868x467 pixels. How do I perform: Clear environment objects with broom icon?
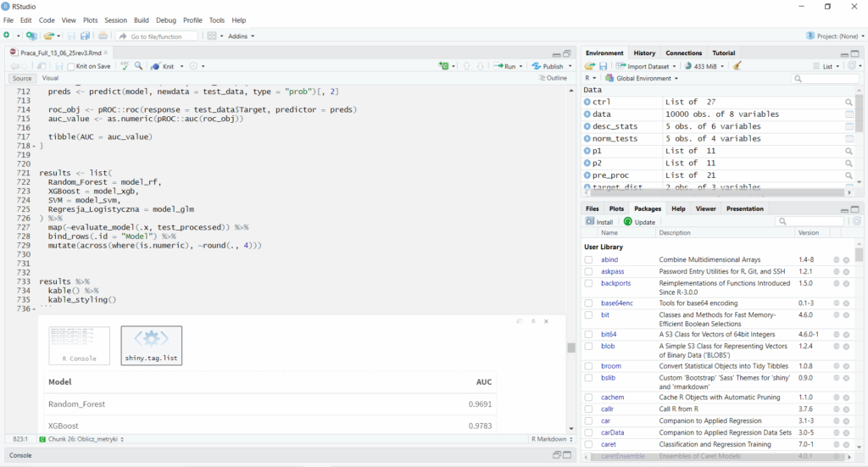click(x=737, y=66)
